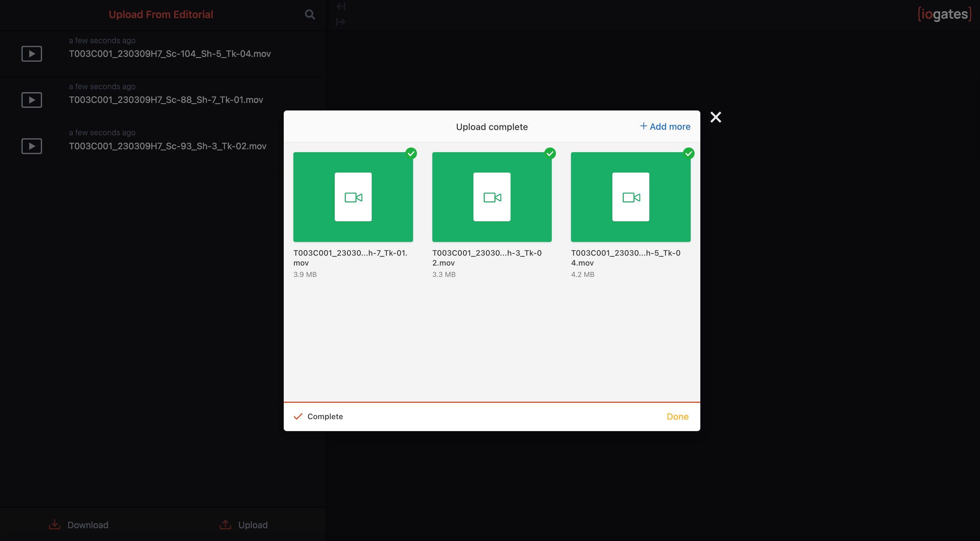Open T003C001_230309H7_Sc-104_Sh-5_Tk-04.mov file entry
The width and height of the screenshot is (980, 541).
click(170, 54)
